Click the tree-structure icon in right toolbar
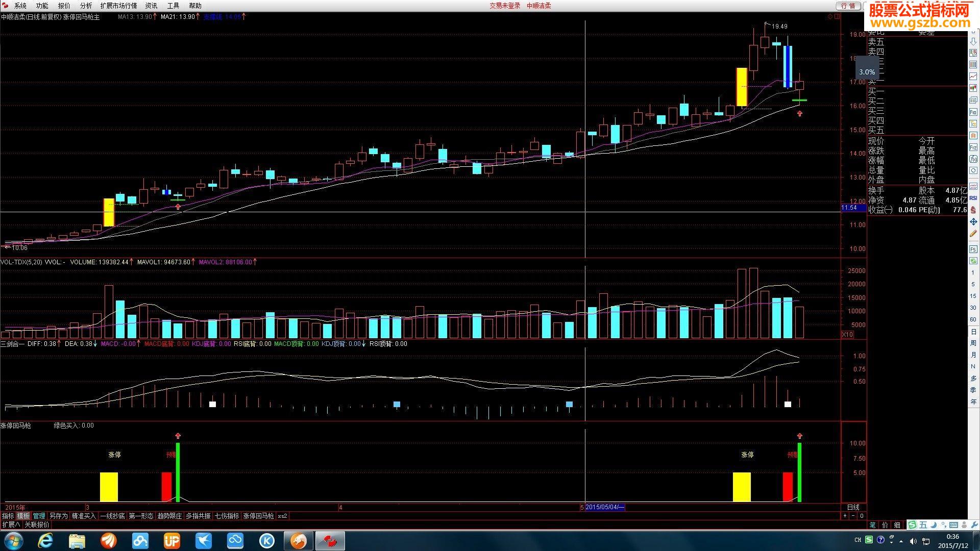 tap(973, 124)
